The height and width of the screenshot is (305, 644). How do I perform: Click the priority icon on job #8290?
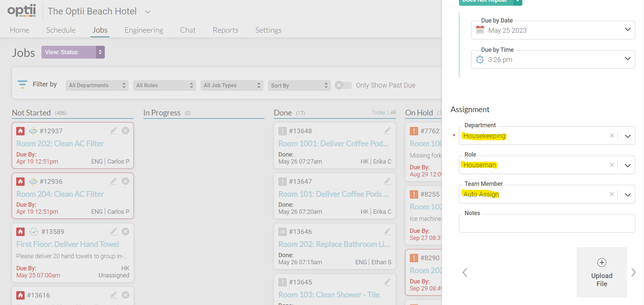click(414, 258)
